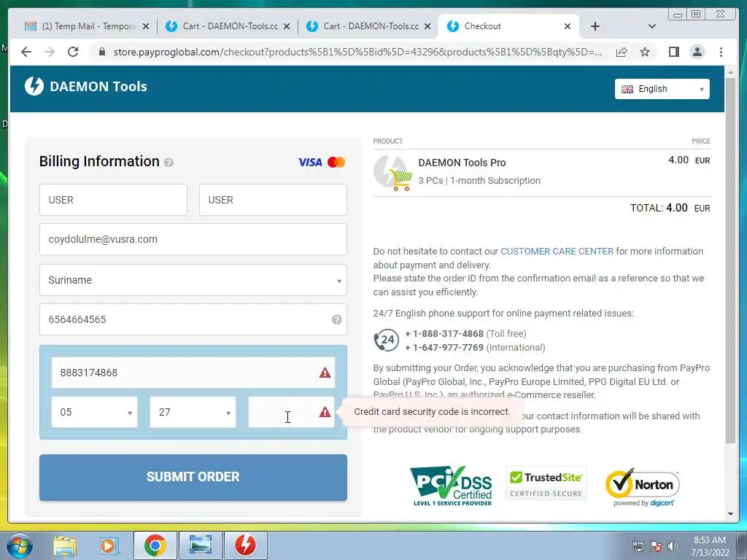This screenshot has width=747, height=560.
Task: Click the browser address bar URL
Action: tap(357, 52)
